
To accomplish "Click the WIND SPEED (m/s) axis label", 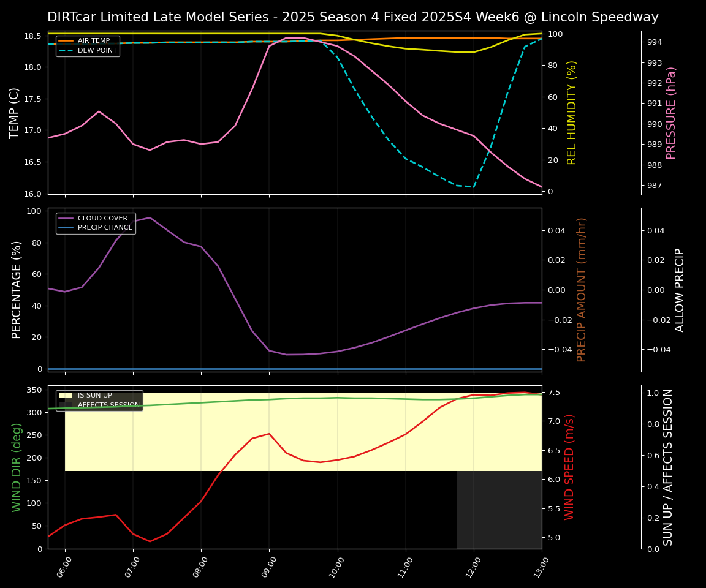I will (x=569, y=467).
